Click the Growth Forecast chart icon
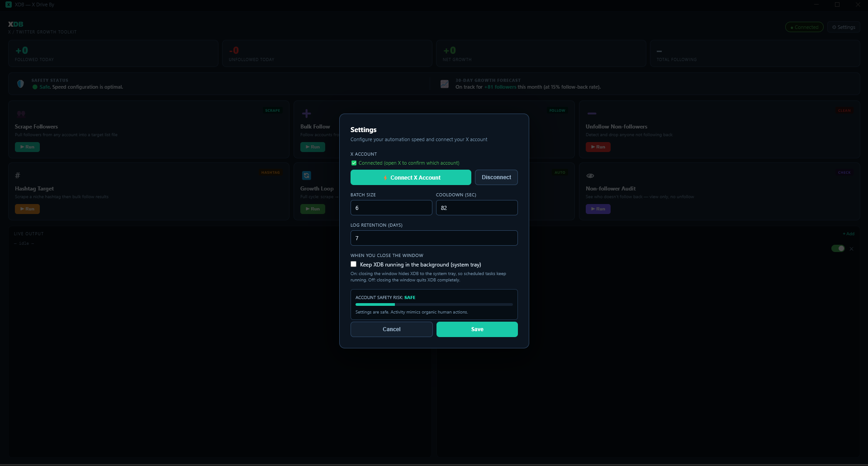The image size is (868, 466). [445, 84]
